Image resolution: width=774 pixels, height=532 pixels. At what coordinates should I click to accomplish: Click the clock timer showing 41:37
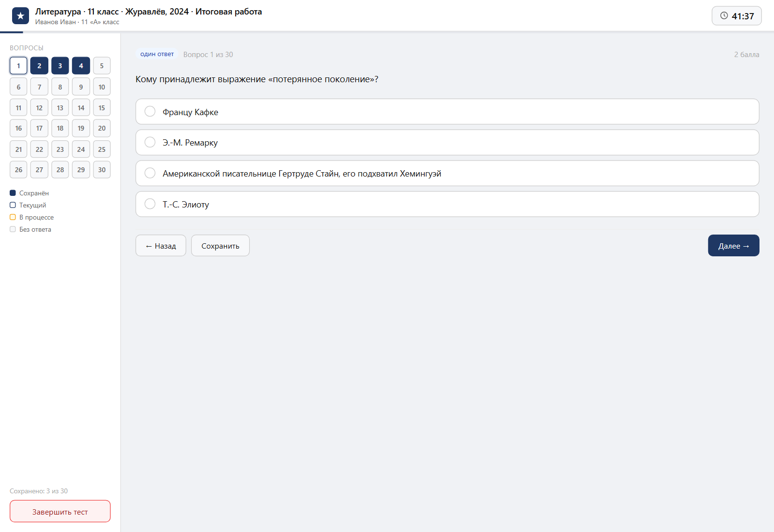pyautogui.click(x=736, y=16)
